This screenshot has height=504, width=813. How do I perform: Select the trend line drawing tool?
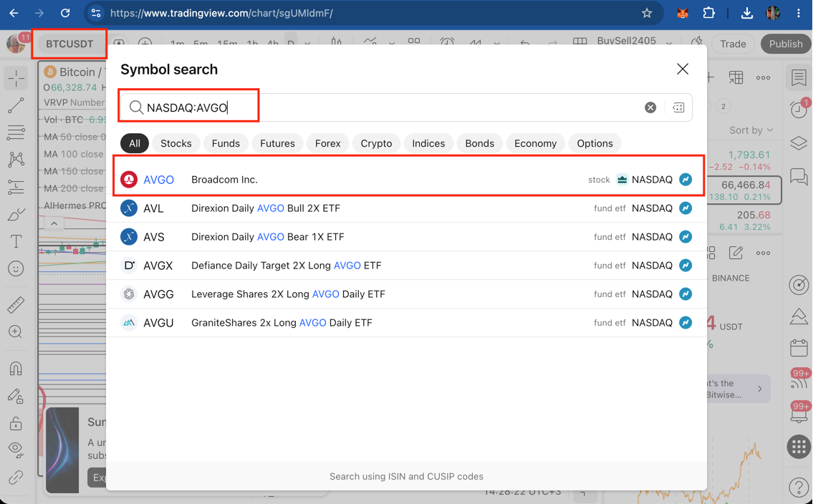coord(16,105)
